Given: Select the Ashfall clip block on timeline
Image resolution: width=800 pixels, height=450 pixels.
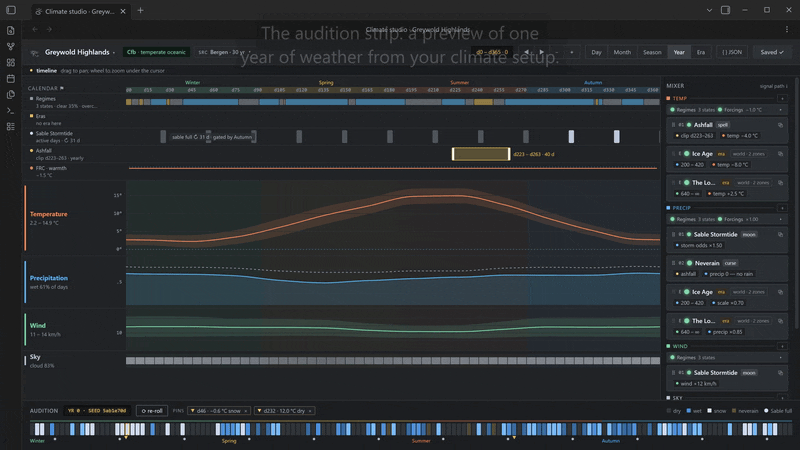Looking at the screenshot, I should [481, 154].
